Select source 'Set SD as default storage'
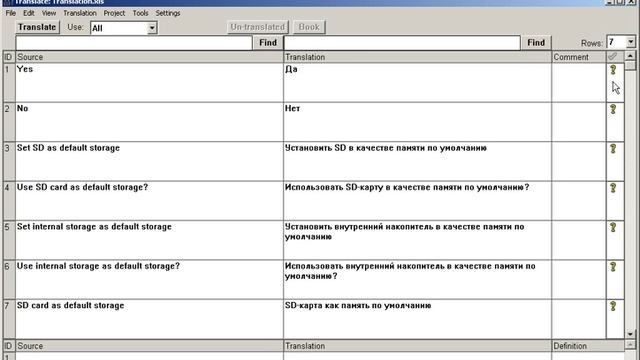The height and width of the screenshot is (360, 640). 149,161
